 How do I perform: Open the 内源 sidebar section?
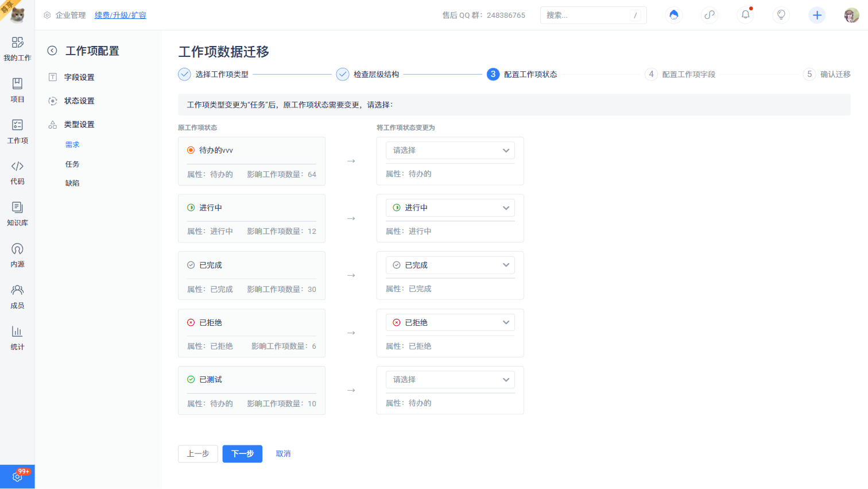pyautogui.click(x=17, y=256)
